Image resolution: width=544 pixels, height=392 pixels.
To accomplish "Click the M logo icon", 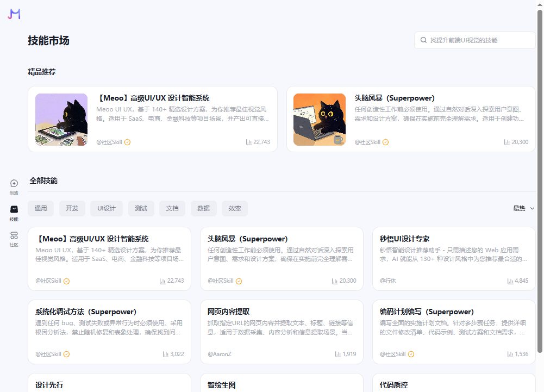I will pyautogui.click(x=14, y=14).
